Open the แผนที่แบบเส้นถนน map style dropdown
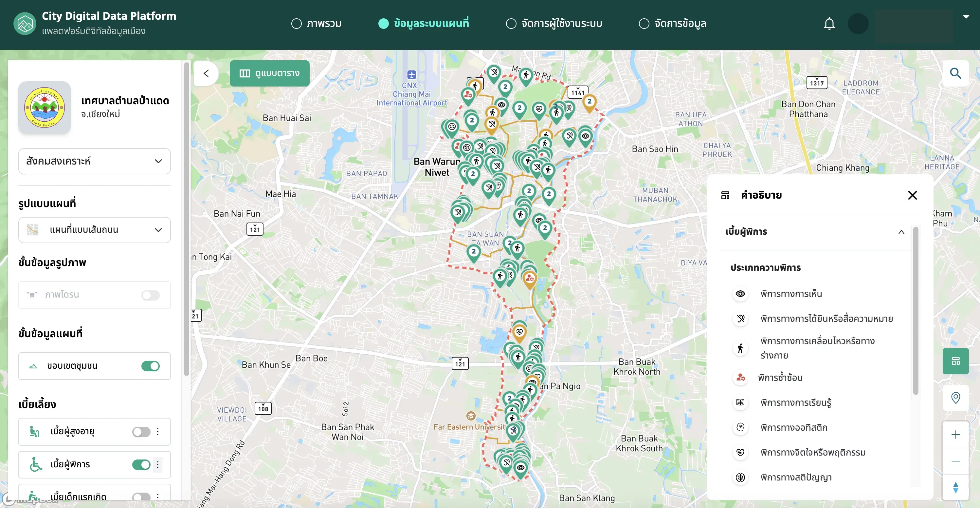 pos(94,230)
